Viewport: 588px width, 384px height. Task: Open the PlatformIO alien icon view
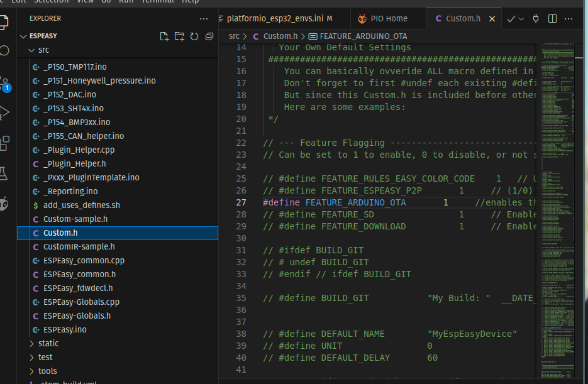pyautogui.click(x=4, y=204)
